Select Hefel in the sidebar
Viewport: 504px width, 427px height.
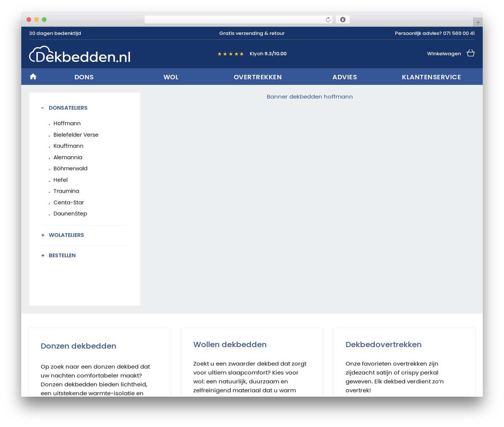point(61,180)
